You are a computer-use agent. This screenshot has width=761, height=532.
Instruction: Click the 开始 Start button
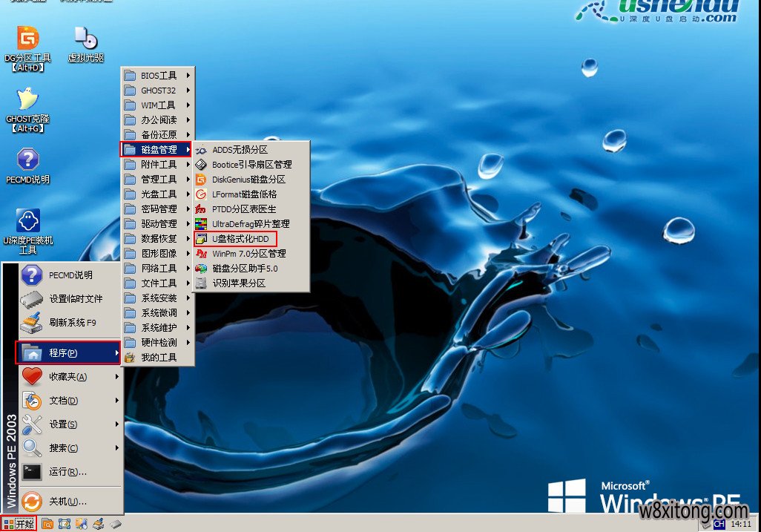coord(19,523)
